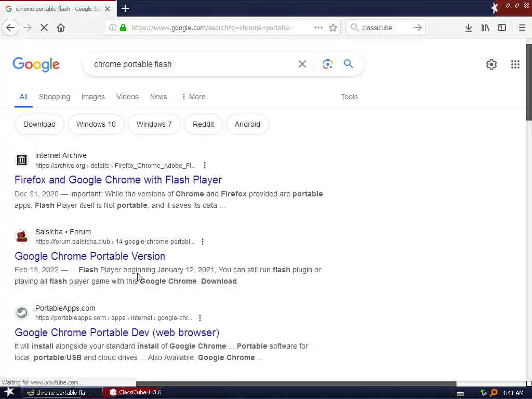Screen dimensions: 532x399
Task: Apply the Android filter chip
Action: pos(247,124)
